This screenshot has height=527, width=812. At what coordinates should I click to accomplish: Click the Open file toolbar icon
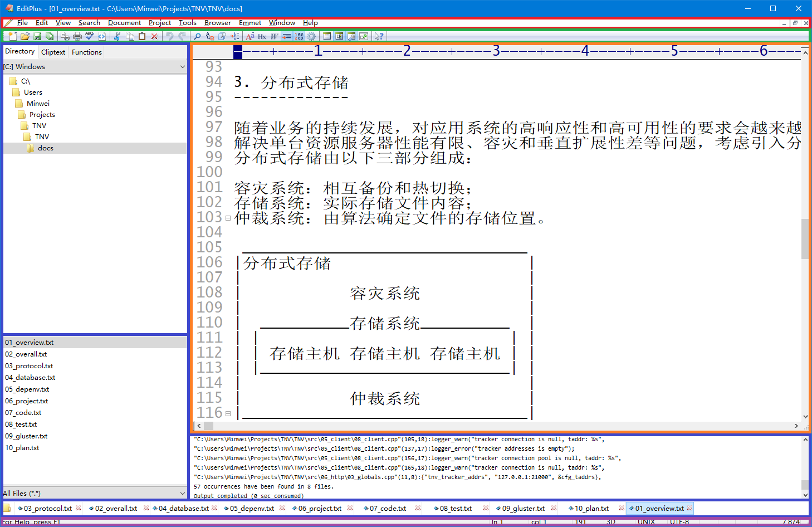25,36
